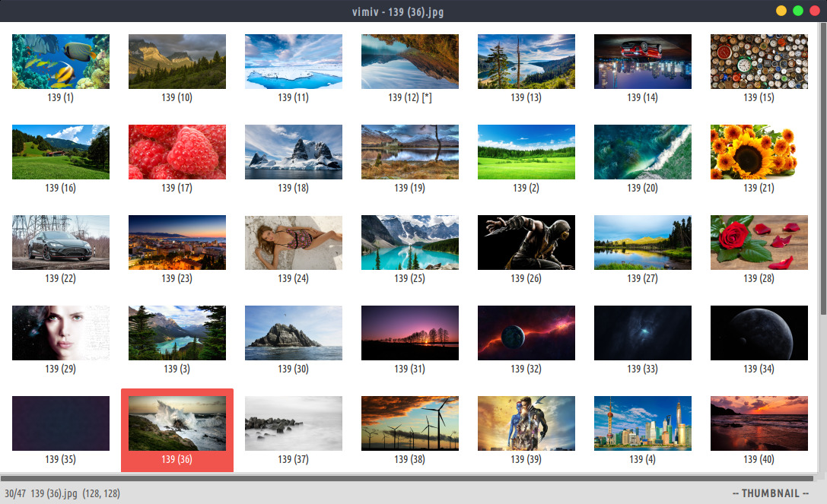Maximize the window with green button
Screen dimensions: 827x504
(x=798, y=11)
